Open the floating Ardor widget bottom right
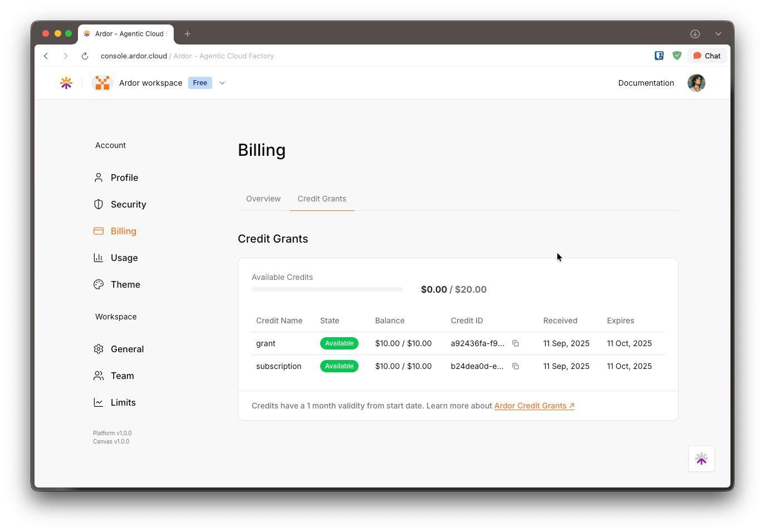Viewport: 765px width, 532px height. 701,458
